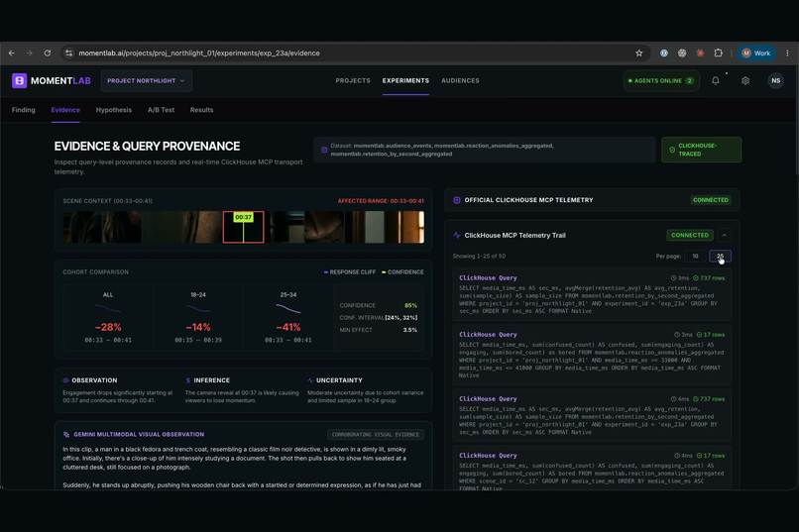This screenshot has height=532, width=799.
Task: Open the settings gear in app header
Action: [x=745, y=80]
